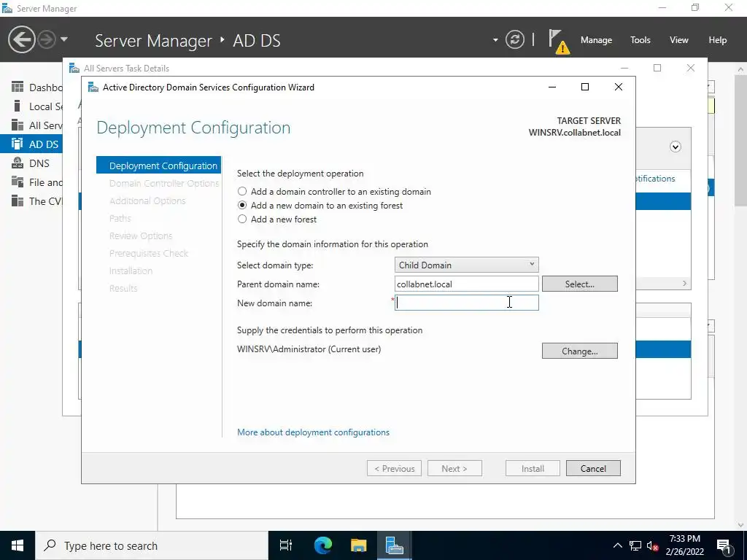Open the Manage menu

click(x=596, y=40)
